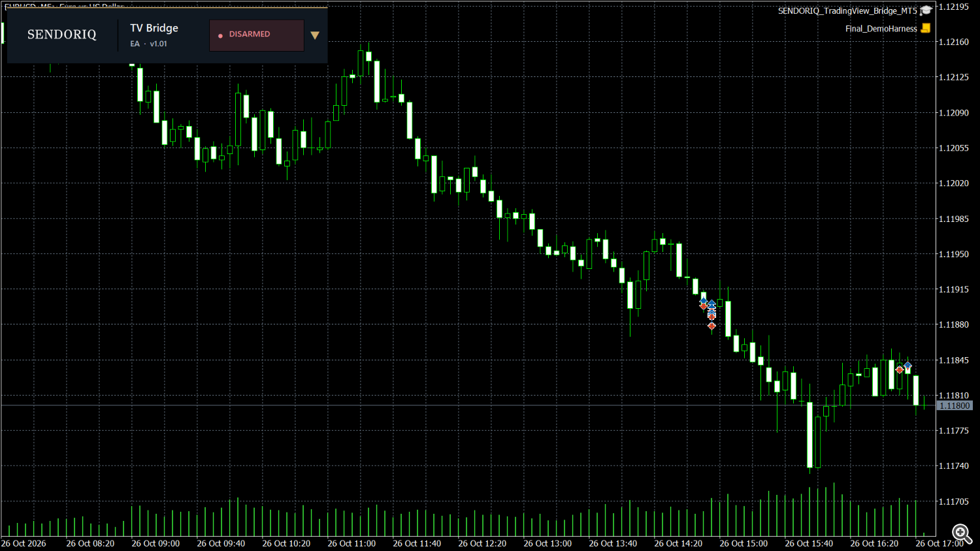
Task: Click the SENDORIQ_TradingView_Bridge_MT5 label
Action: click(847, 10)
